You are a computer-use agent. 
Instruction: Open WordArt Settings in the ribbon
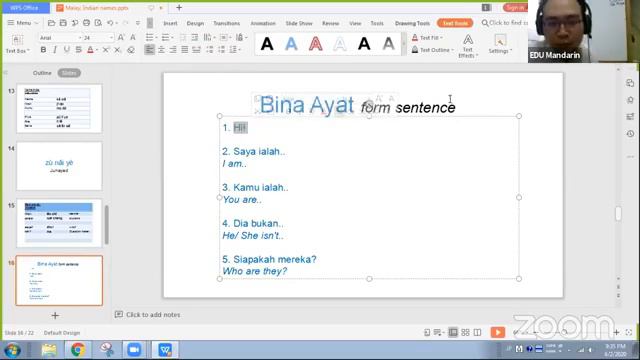500,44
